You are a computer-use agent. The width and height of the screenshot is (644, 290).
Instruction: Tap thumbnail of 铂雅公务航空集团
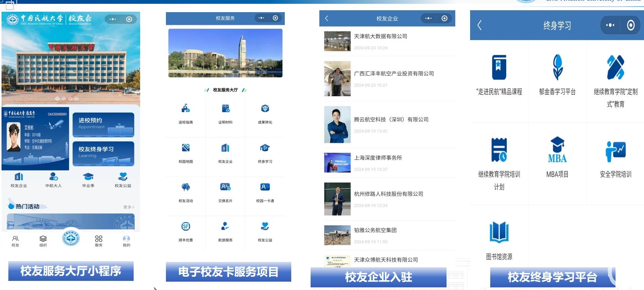click(337, 235)
